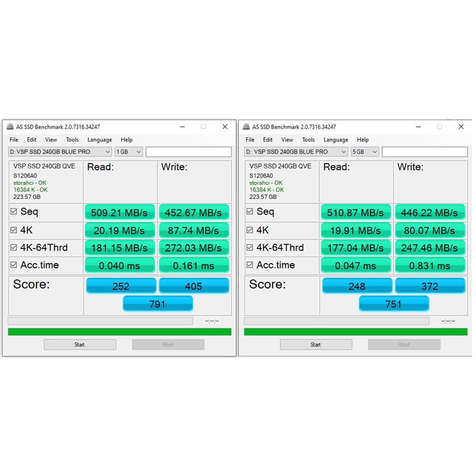Click the green progress bar in left window

[x=120, y=332]
